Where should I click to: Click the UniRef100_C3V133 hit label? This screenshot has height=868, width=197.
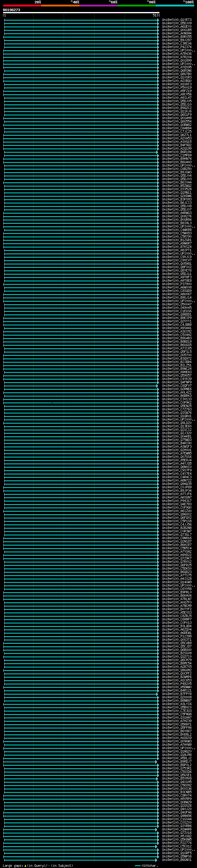(177, 399)
